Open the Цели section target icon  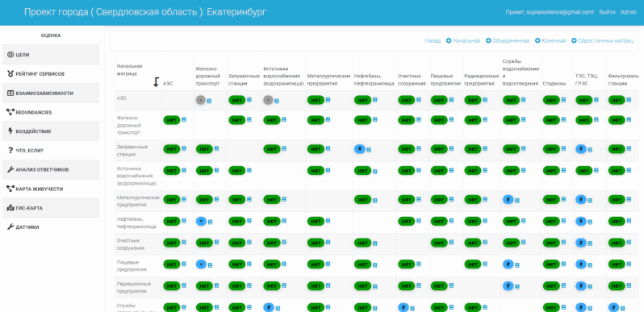[10, 55]
